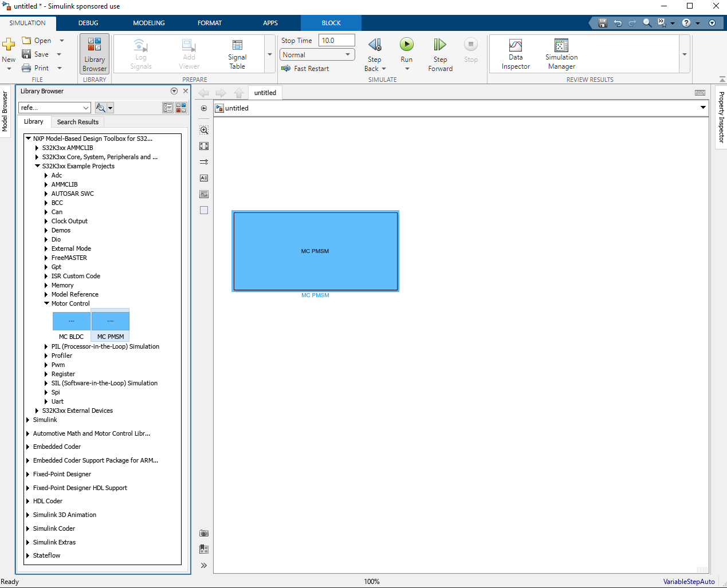
Task: Click the Signal Table icon
Action: pos(237,54)
